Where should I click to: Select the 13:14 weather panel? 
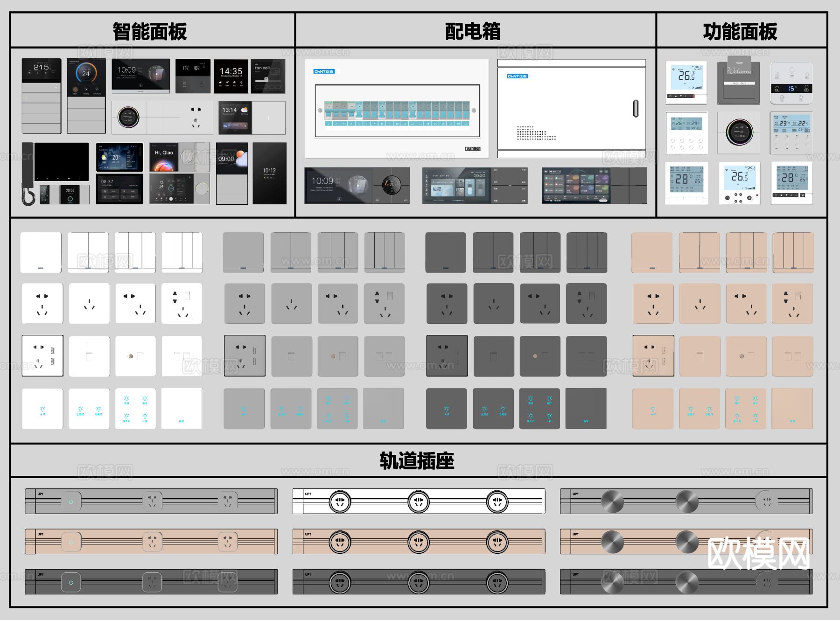click(x=252, y=118)
